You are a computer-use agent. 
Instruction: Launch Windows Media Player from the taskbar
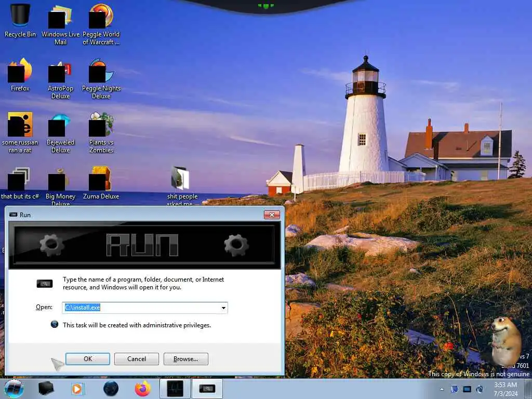tap(77, 389)
